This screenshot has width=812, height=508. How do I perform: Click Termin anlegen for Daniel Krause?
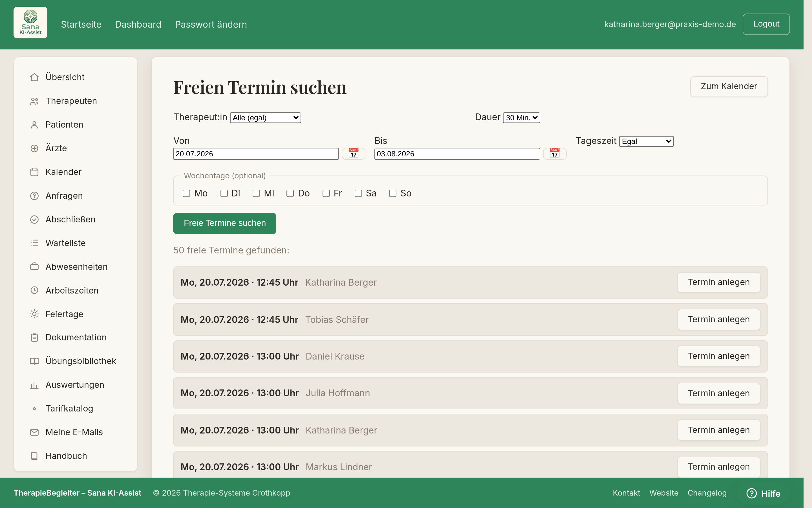[719, 356]
